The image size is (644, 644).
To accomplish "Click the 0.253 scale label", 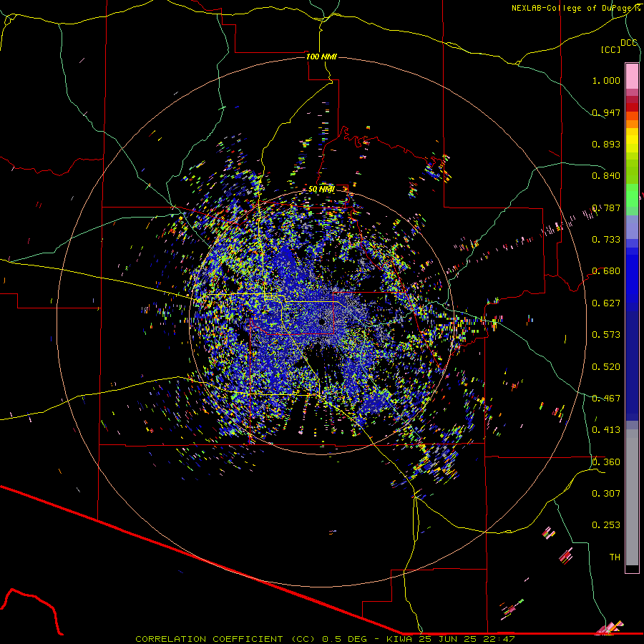I will 606,525.
